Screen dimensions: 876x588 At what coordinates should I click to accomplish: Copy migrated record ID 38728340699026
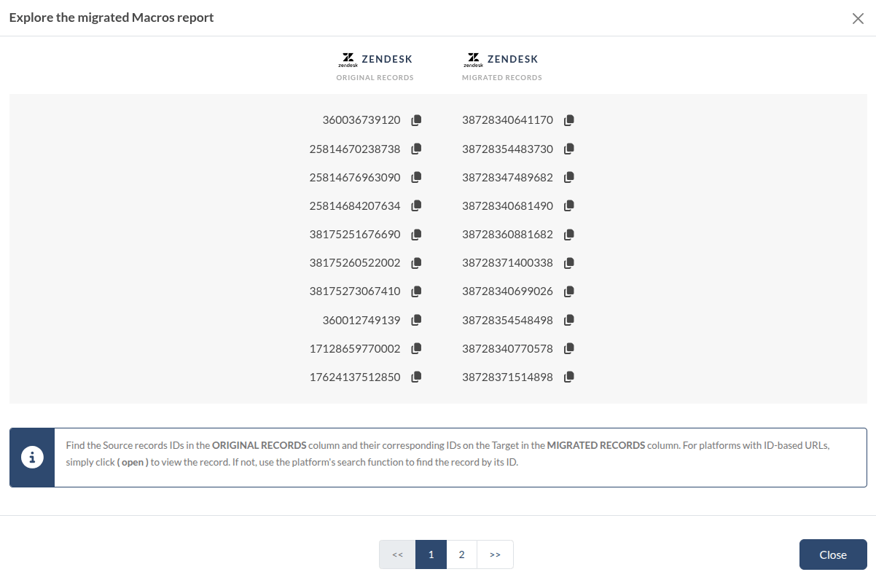click(569, 291)
